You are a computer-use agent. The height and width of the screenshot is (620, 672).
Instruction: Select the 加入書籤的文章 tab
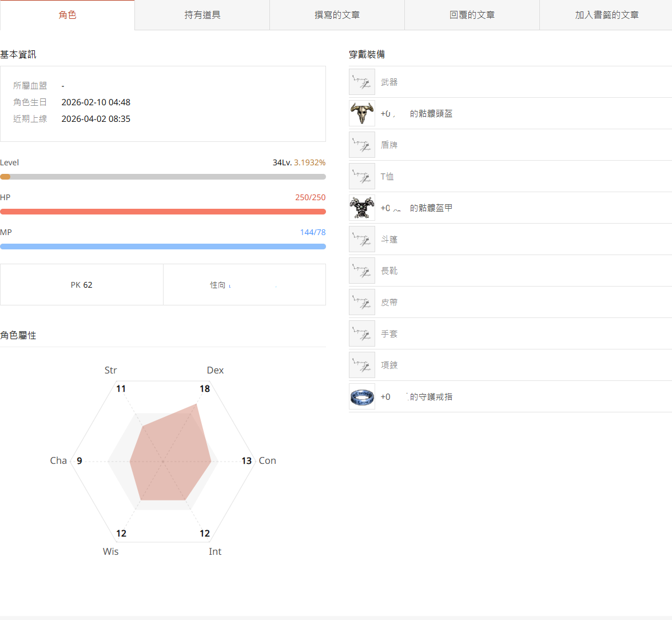(606, 15)
